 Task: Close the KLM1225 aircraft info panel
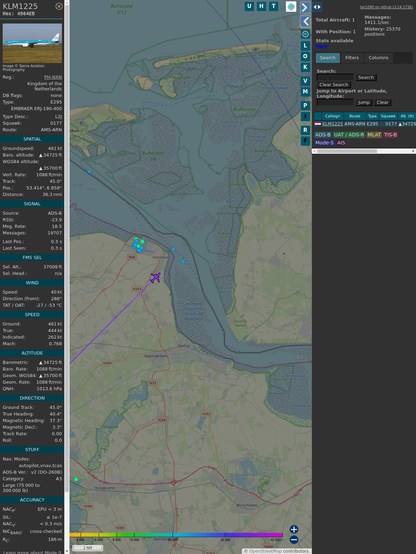[59, 6]
